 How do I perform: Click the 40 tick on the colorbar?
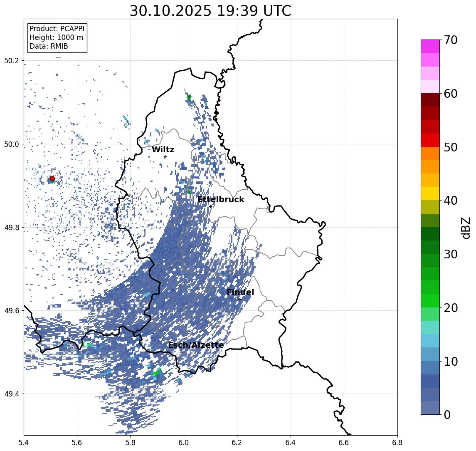451,201
